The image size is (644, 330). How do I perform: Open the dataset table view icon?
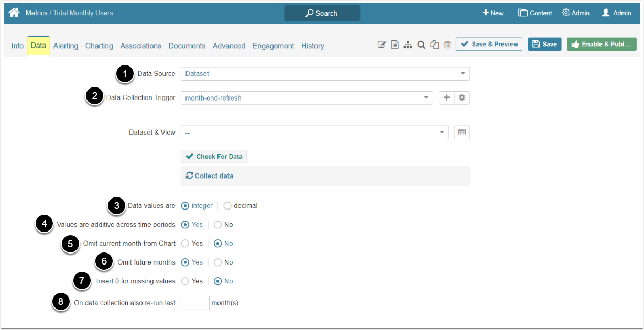point(462,133)
